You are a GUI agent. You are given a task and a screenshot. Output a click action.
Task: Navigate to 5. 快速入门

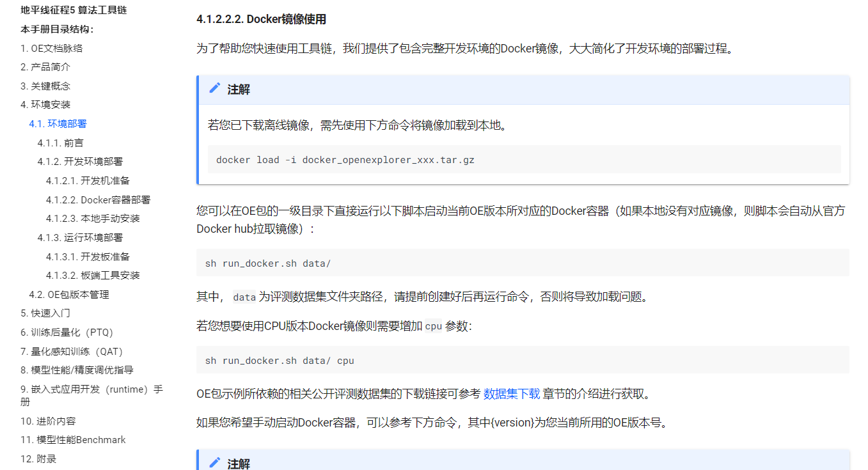pyautogui.click(x=45, y=313)
